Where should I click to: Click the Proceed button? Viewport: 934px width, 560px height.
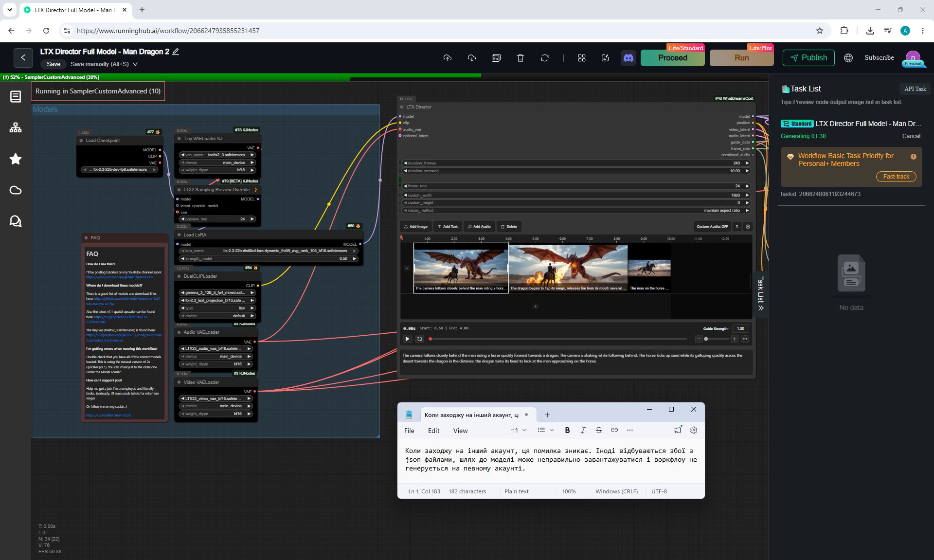pyautogui.click(x=673, y=58)
